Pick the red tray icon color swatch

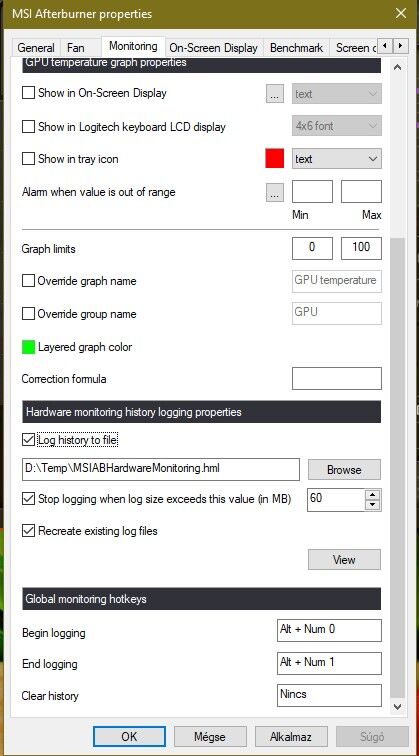(275, 159)
